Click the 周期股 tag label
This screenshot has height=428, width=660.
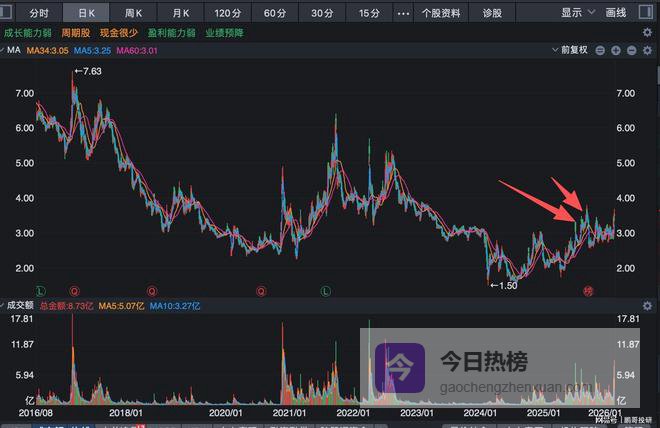pos(78,32)
